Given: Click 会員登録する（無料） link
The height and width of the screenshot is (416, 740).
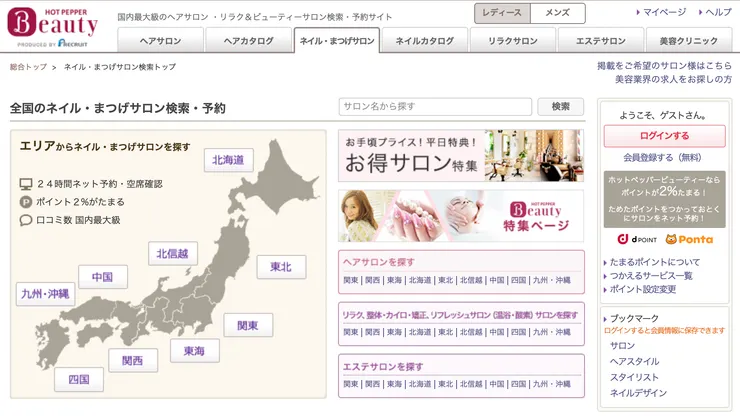Looking at the screenshot, I should click(662, 158).
